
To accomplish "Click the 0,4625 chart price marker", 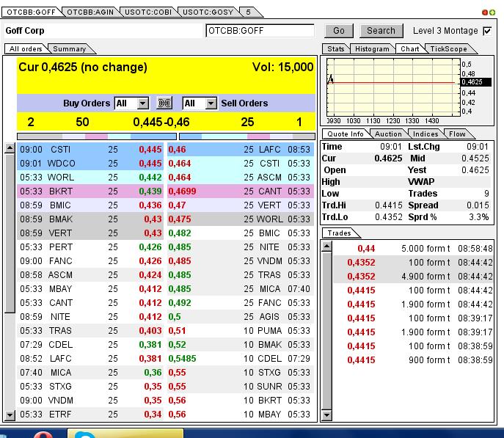I will 475,82.
